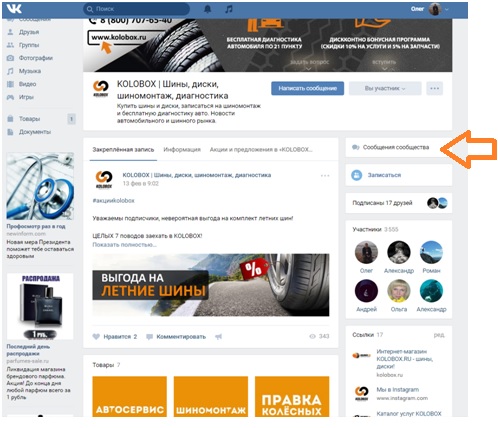This screenshot has width=498, height=428.
Task: Click Показать полностью to expand the post
Action: [x=124, y=245]
